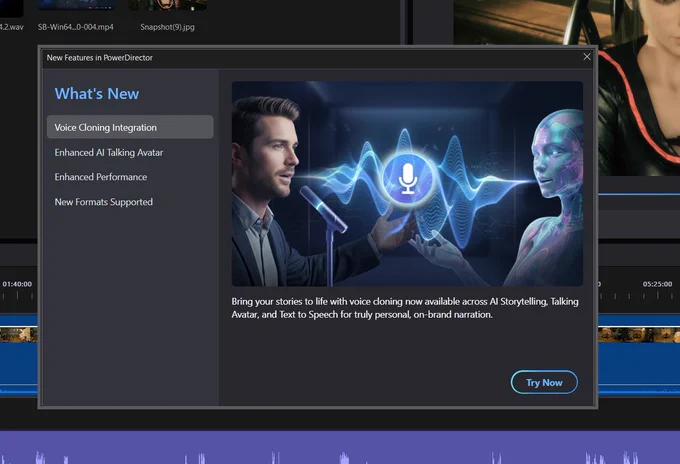The height and width of the screenshot is (464, 680).
Task: Click the New Features in PowerDirector title
Action: pyautogui.click(x=100, y=58)
